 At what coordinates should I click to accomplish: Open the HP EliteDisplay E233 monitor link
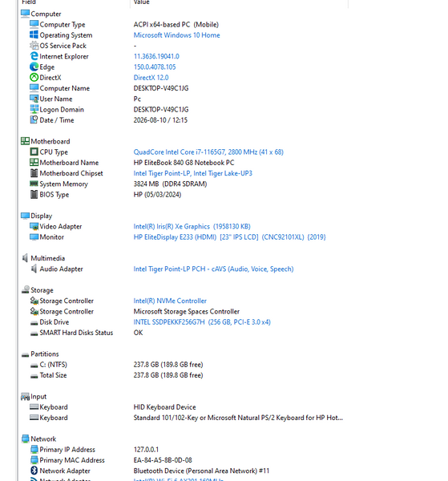point(230,237)
